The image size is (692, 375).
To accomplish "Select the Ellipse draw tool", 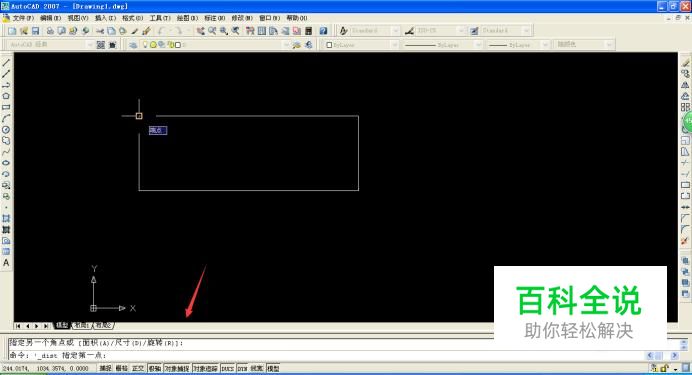I will tap(6, 163).
